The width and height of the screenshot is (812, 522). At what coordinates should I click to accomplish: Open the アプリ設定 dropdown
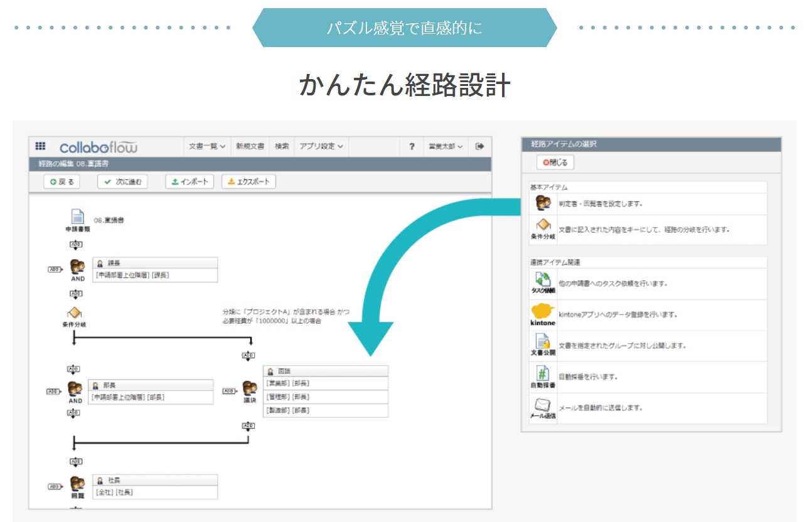(x=321, y=146)
